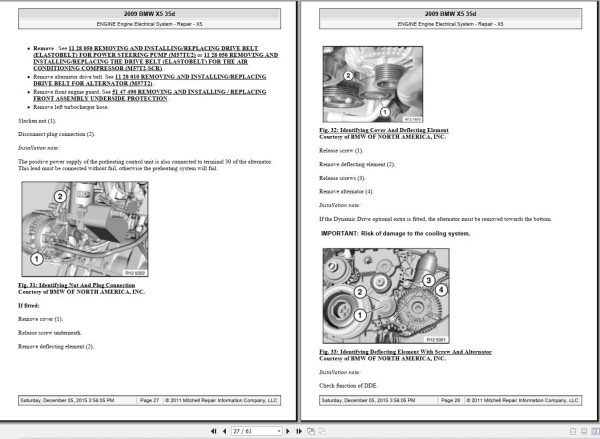Viewport: 600px width, 439px height.
Task: Click 'Check function of DDE' text
Action: 348,386
